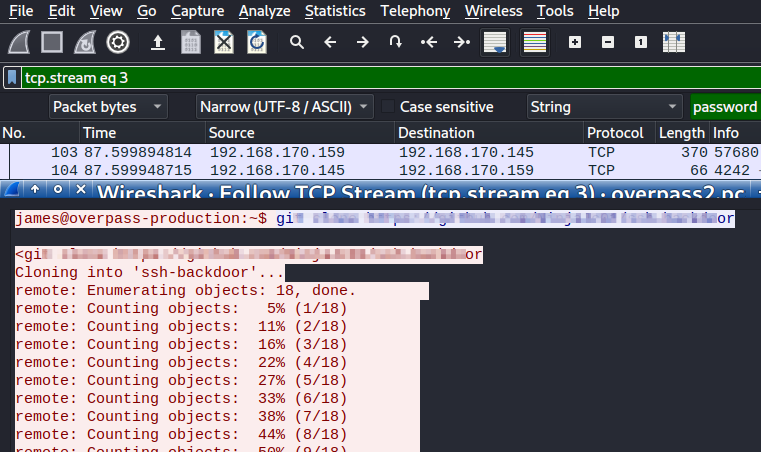Sort by the Destination column header
Viewport: 761px width, 452px height.
tap(489, 133)
